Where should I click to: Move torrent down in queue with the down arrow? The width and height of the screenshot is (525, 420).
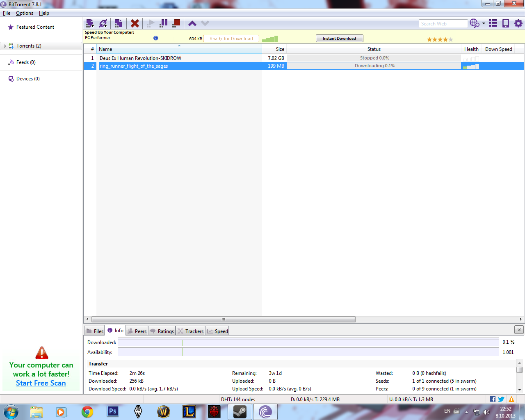click(x=205, y=23)
